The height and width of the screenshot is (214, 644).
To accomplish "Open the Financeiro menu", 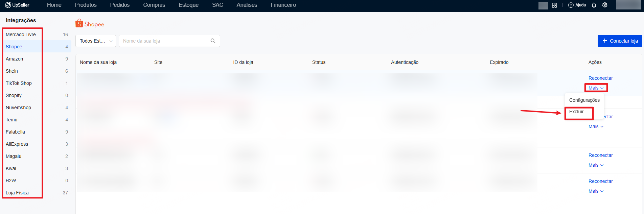I will (x=283, y=5).
